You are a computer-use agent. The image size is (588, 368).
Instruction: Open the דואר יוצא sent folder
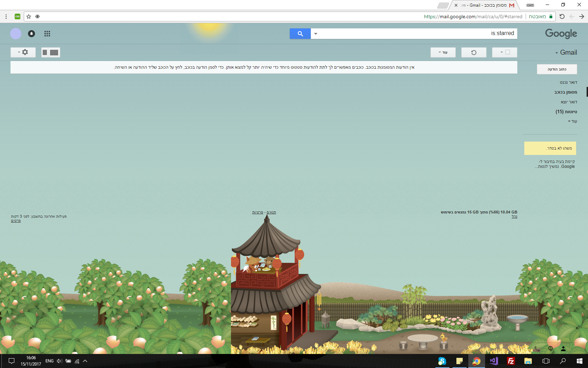[569, 102]
